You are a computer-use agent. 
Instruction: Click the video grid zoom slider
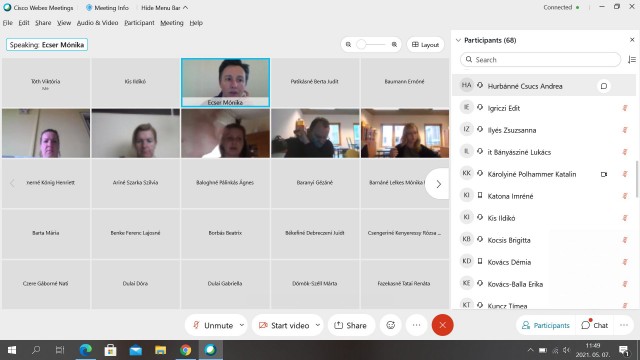tap(371, 44)
